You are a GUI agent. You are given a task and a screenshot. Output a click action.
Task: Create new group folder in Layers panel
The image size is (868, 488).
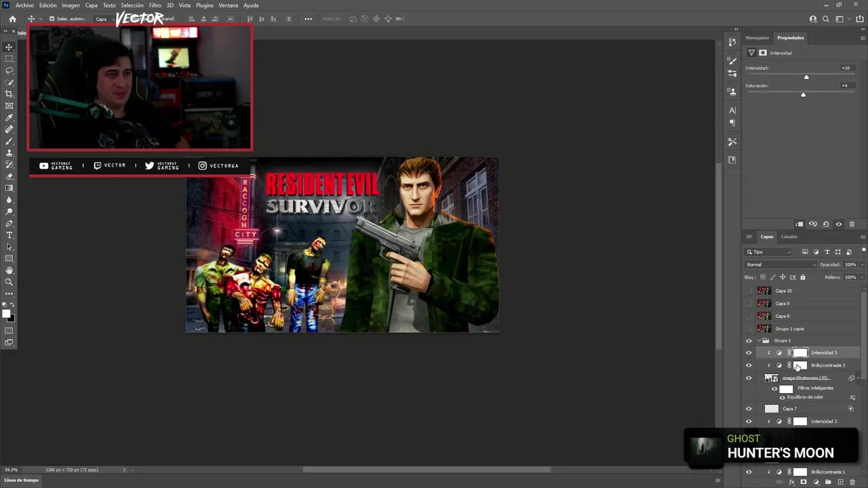828,483
